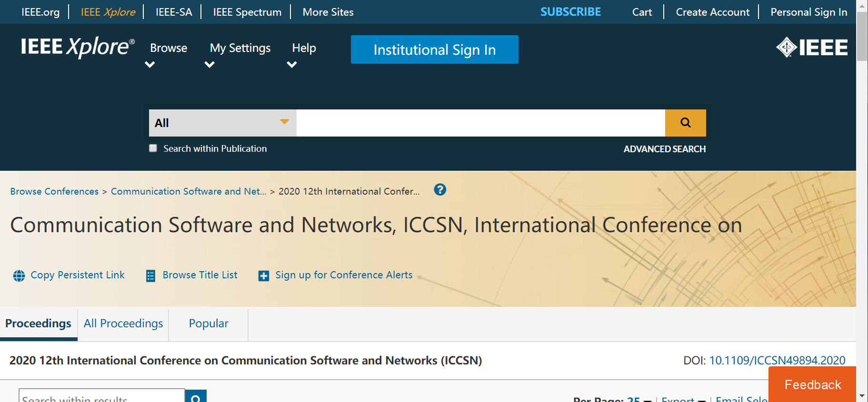Open the All search scope dropdown
Screen dimensions: 868x402
coord(222,123)
